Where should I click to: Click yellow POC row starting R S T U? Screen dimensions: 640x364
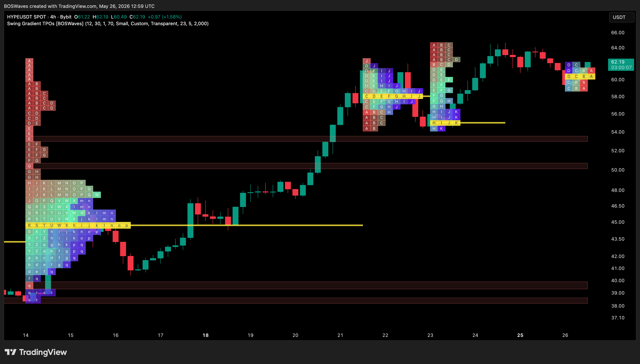[78, 225]
